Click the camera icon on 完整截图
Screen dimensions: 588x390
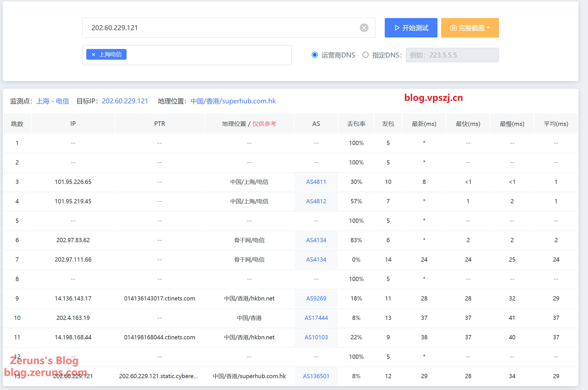point(453,28)
